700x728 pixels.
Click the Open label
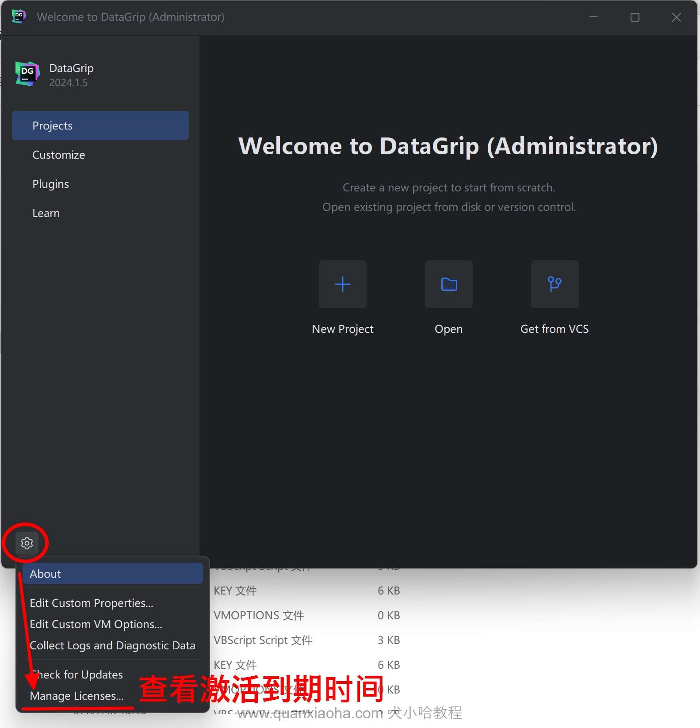click(x=449, y=329)
